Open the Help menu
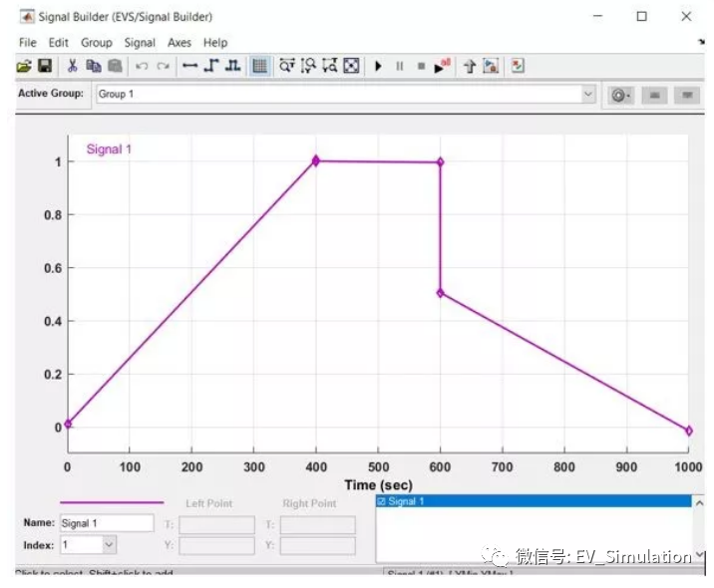The width and height of the screenshot is (714, 588). pos(215,43)
